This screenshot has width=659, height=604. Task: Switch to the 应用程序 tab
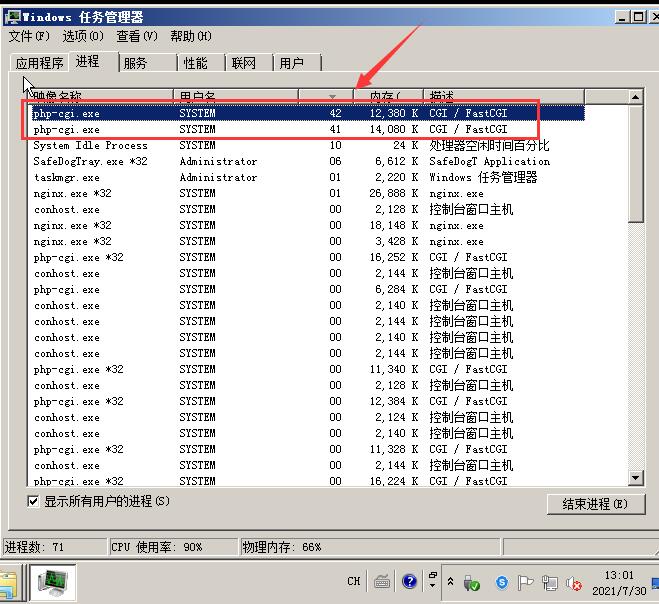pyautogui.click(x=40, y=63)
